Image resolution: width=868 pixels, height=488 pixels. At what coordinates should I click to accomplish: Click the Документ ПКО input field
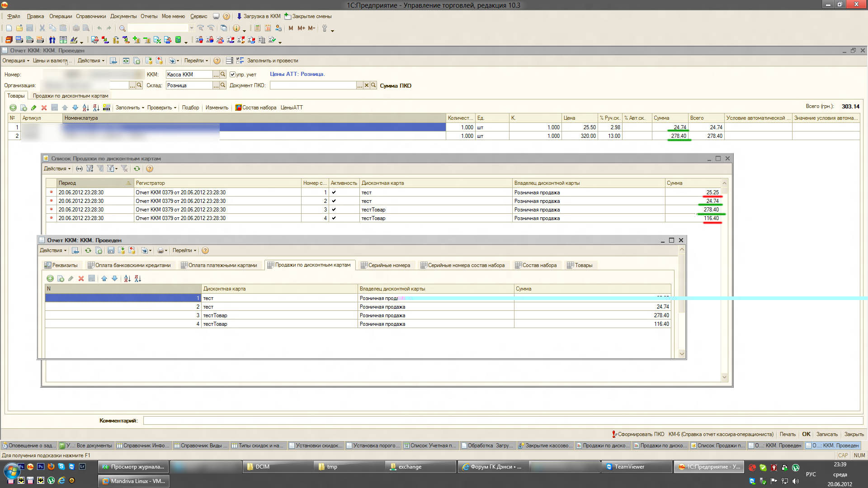coord(313,85)
